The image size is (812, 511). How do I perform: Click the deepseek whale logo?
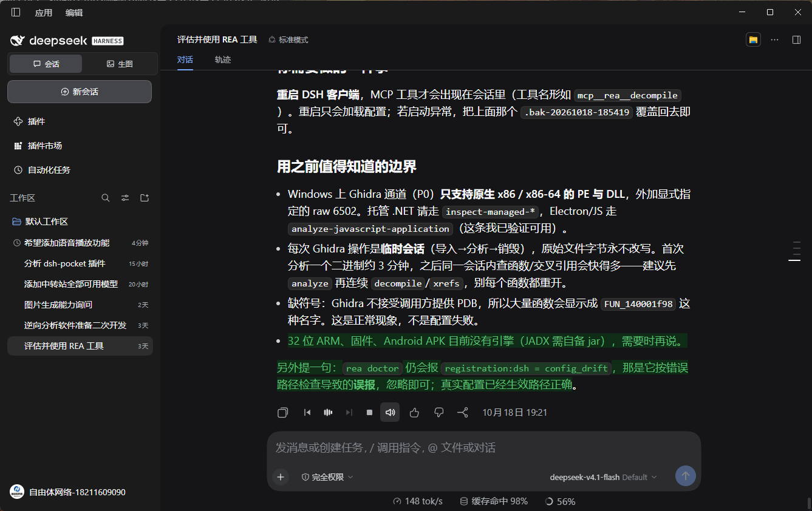pyautogui.click(x=17, y=41)
